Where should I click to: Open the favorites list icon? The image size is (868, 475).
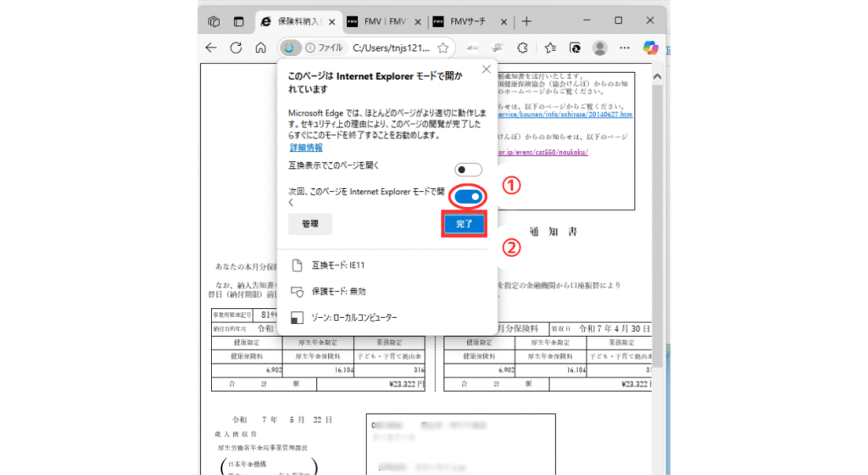pyautogui.click(x=549, y=48)
